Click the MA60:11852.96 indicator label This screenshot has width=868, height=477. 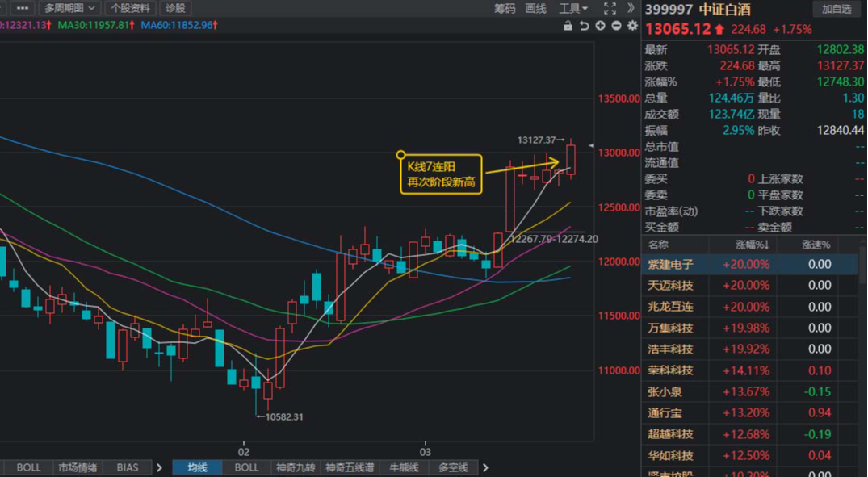178,26
